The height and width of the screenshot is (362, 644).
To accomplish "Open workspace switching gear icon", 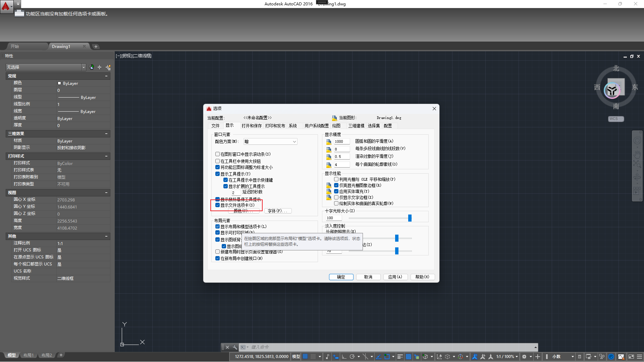I will [524, 357].
